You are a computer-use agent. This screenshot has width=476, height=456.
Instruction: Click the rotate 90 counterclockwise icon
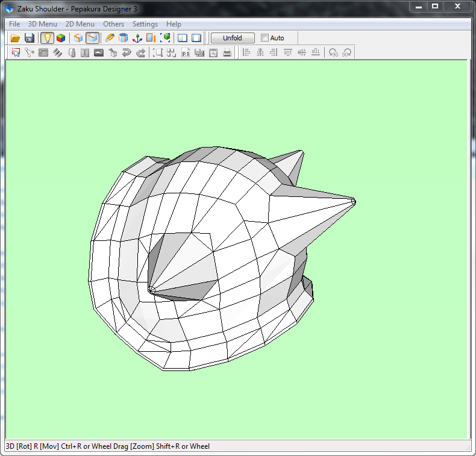[333, 53]
